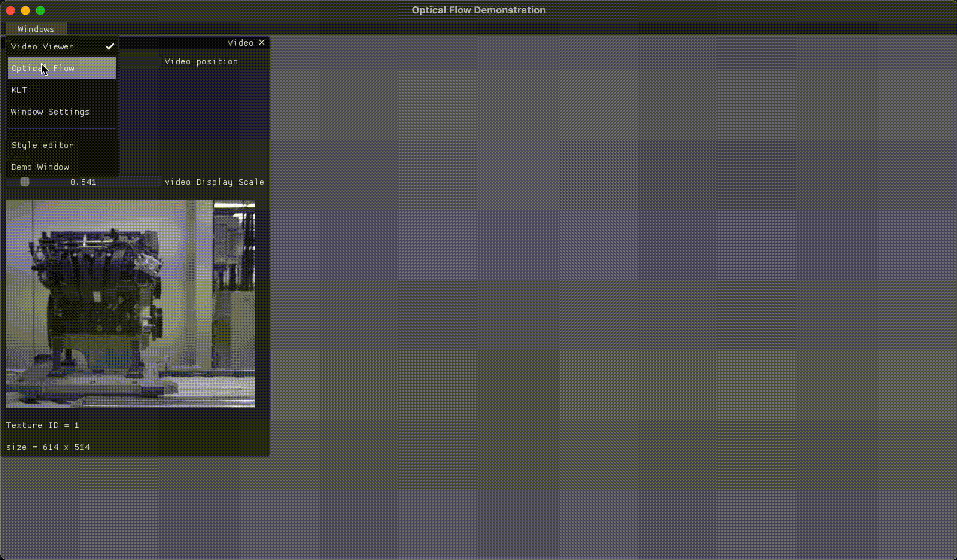Click the Video position slider track
Screen dimensions: 957x560
click(x=139, y=61)
